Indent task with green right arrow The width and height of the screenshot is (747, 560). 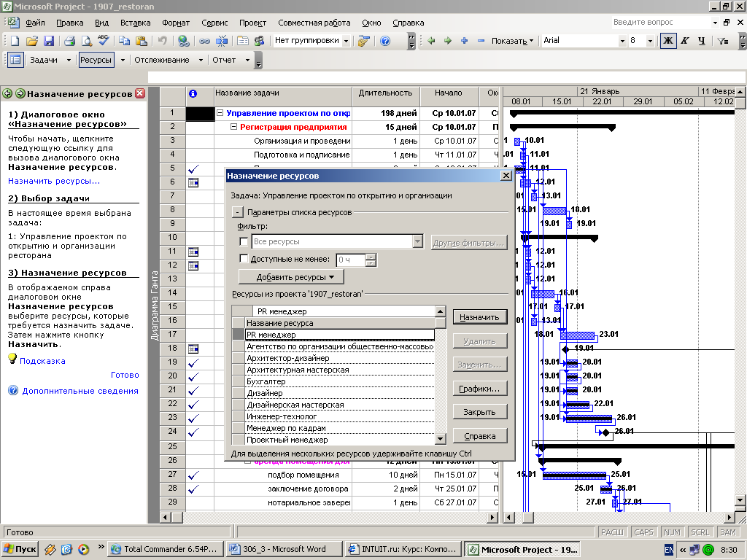click(x=448, y=41)
